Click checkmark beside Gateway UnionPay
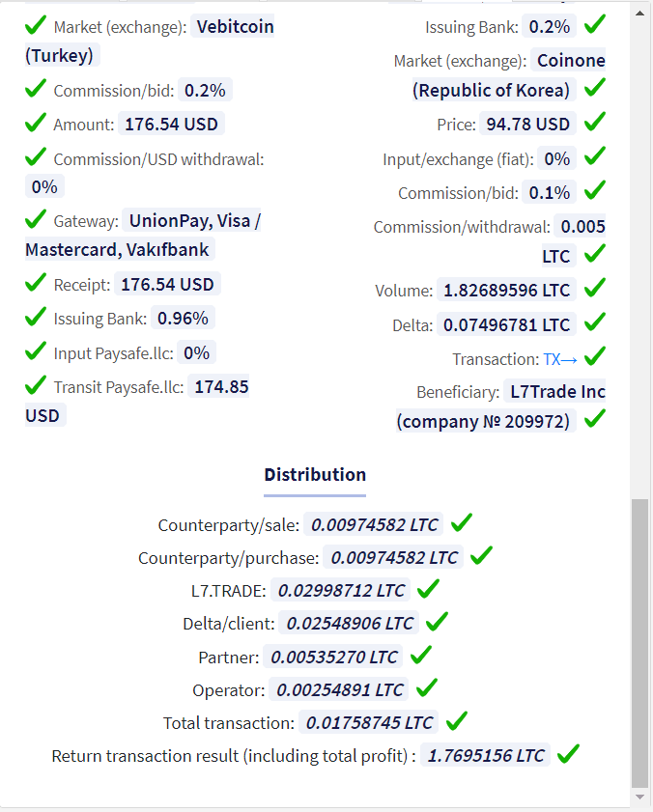 (35, 219)
